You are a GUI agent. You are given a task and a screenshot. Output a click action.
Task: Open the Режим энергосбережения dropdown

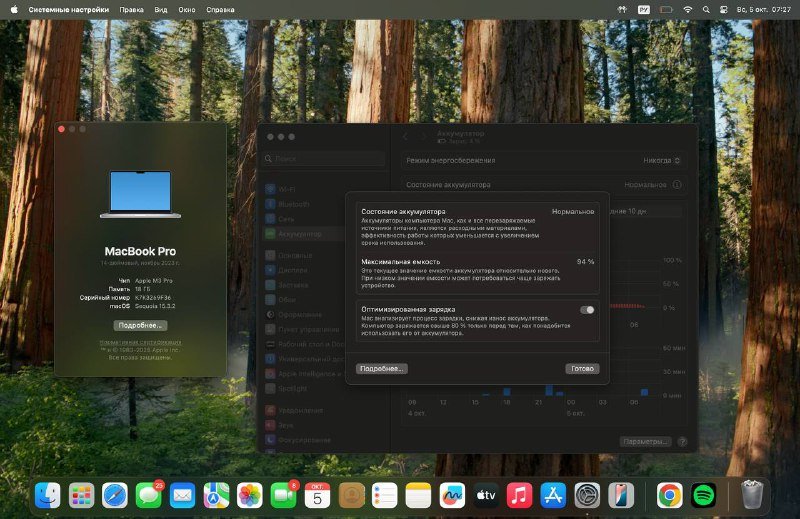(x=662, y=160)
